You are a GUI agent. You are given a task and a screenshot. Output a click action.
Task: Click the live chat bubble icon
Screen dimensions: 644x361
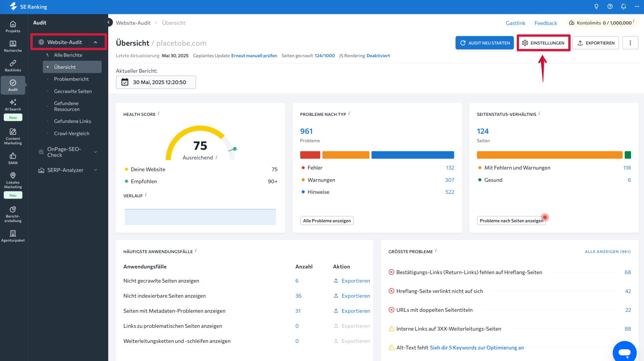coord(624,352)
